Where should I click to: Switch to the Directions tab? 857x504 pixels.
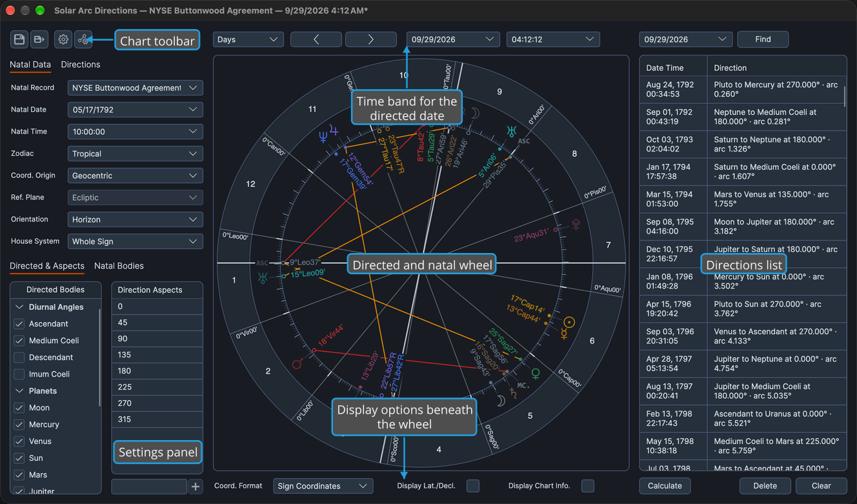pos(81,65)
